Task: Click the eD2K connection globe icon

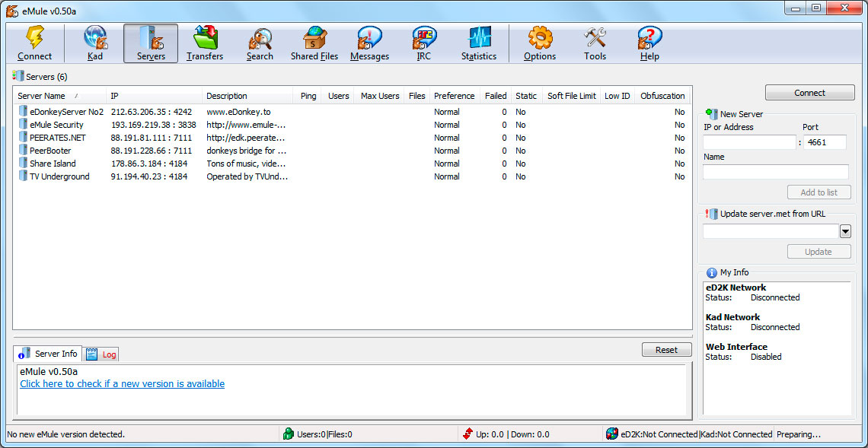Action: (611, 434)
